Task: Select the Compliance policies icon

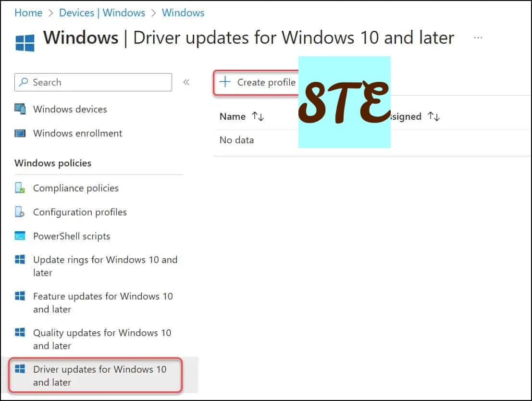Action: pos(20,188)
